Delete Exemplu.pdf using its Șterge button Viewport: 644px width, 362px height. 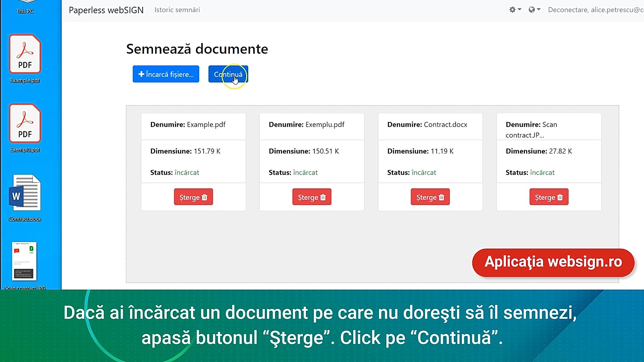[x=312, y=197]
